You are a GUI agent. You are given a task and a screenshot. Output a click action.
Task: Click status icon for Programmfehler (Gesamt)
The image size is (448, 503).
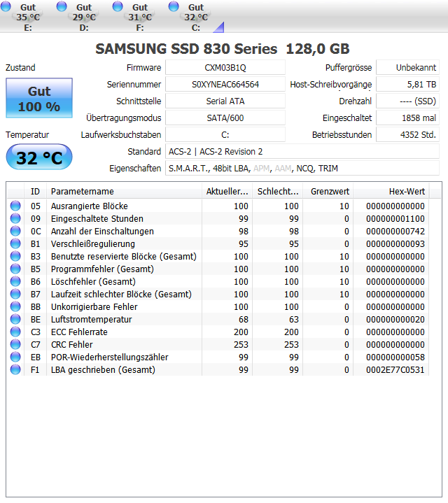tap(15, 269)
